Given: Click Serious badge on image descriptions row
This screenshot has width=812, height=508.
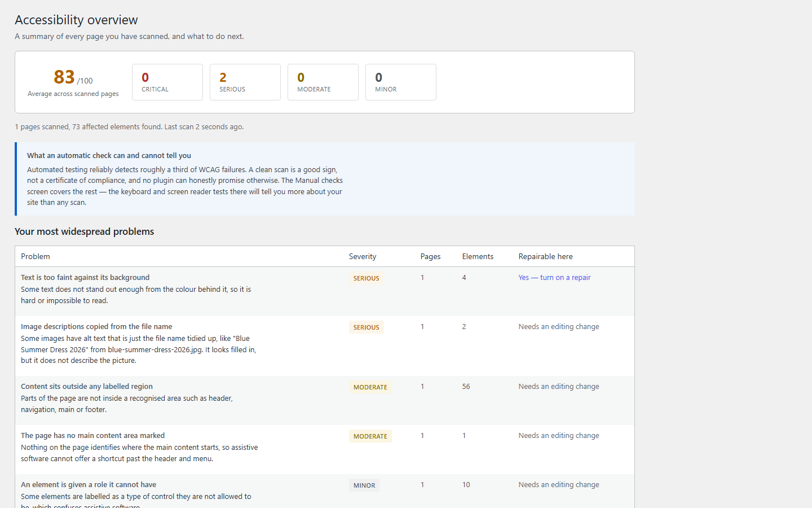Looking at the screenshot, I should [x=367, y=327].
